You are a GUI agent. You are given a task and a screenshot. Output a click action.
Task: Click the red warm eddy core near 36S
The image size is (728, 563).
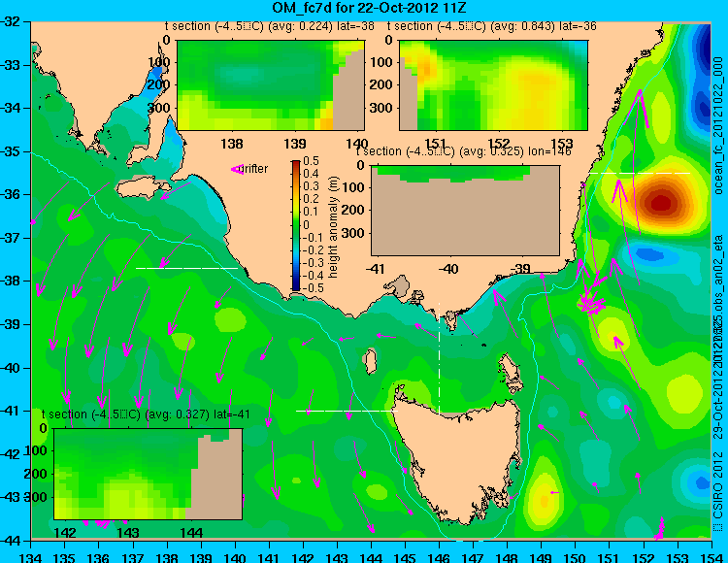tap(661, 203)
